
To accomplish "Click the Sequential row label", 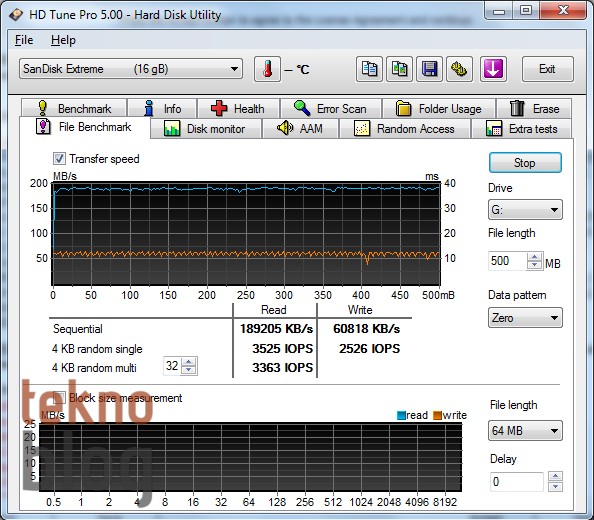I will click(x=78, y=329).
